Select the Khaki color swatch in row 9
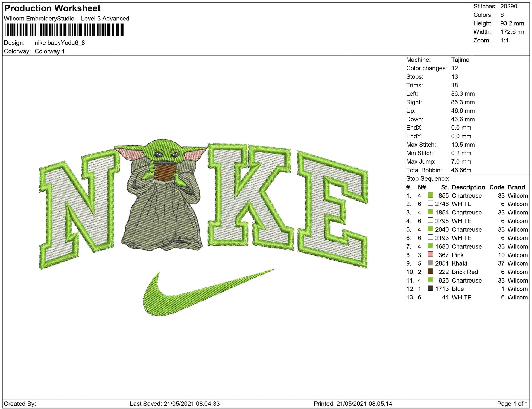The image size is (532, 409). 430,263
